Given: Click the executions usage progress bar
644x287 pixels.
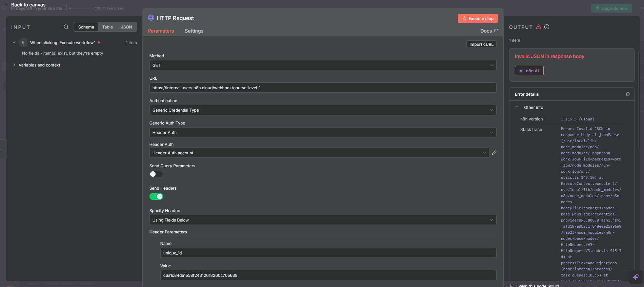Looking at the screenshot, I should (x=80, y=8).
